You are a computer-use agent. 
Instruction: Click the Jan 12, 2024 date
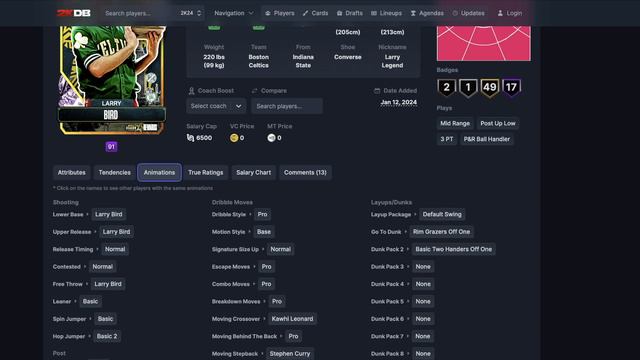399,102
